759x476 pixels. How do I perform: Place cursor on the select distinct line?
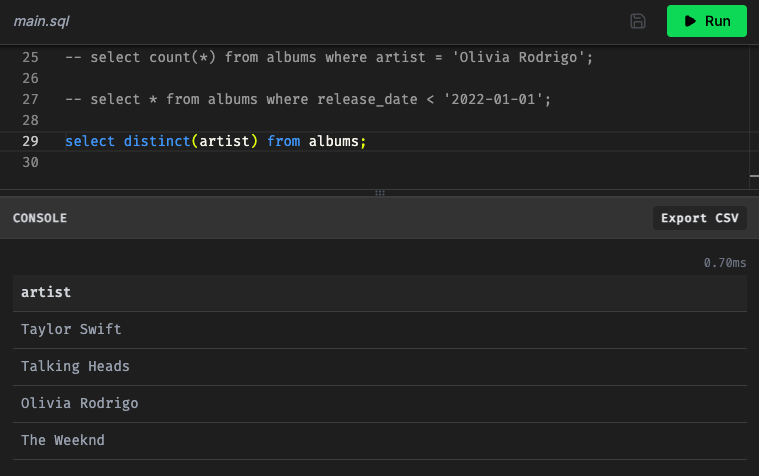(215, 141)
